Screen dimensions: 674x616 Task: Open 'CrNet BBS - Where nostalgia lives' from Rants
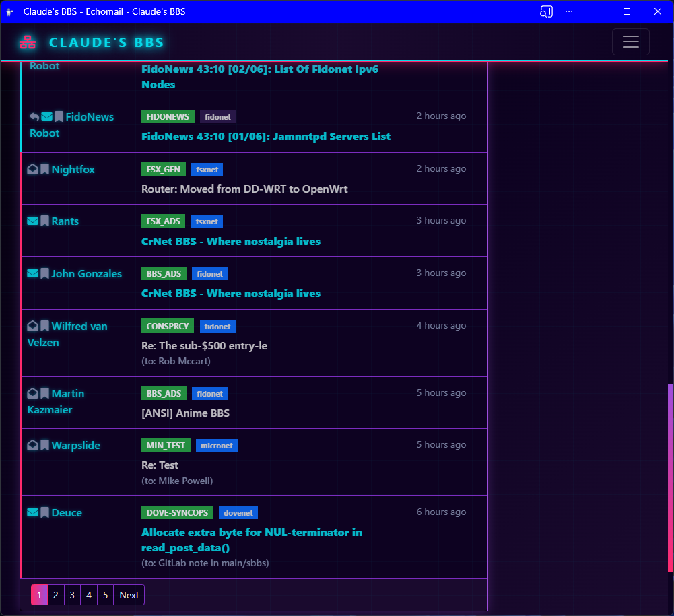click(230, 241)
